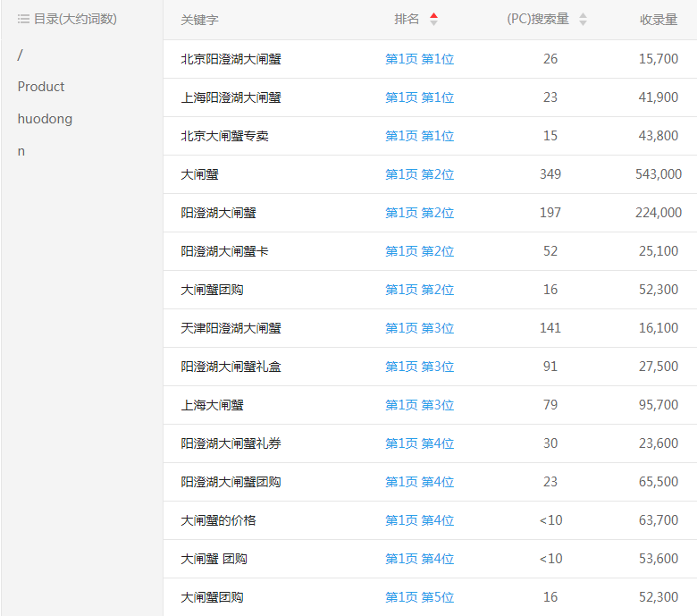697x616 pixels.
Task: Open the ranking link for 北京阳澄湖大闸蟹
Action: (x=419, y=59)
